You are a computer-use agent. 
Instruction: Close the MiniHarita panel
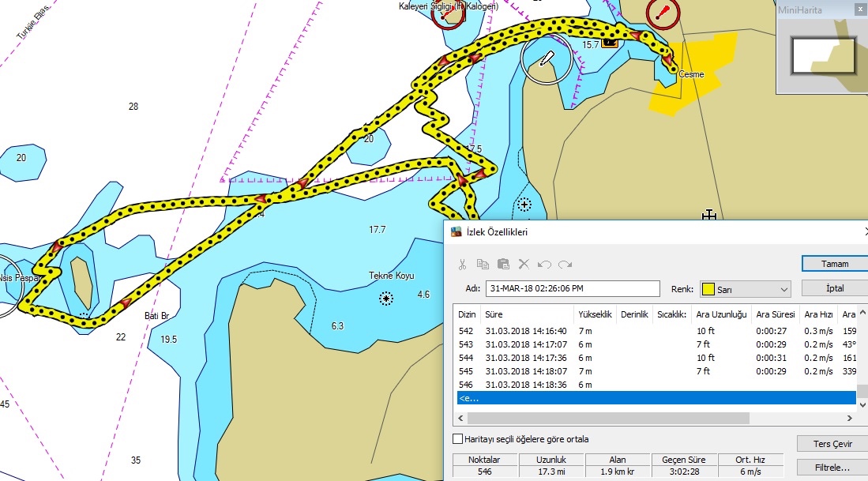859,10
